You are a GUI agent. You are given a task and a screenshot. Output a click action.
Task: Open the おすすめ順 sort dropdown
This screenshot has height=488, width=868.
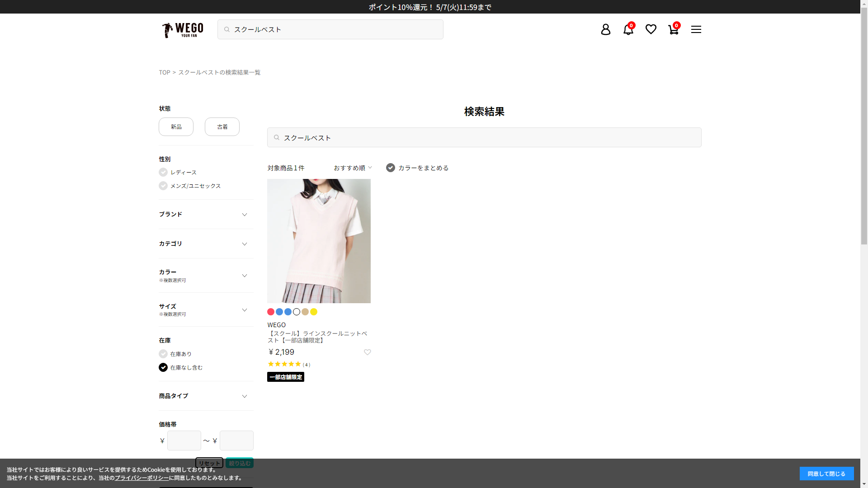click(353, 168)
